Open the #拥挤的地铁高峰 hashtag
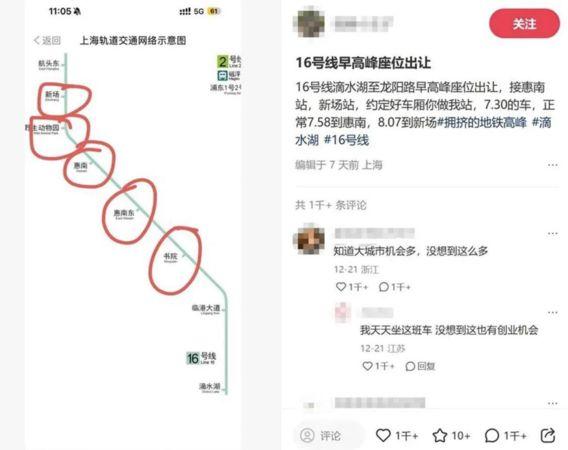 point(482,122)
